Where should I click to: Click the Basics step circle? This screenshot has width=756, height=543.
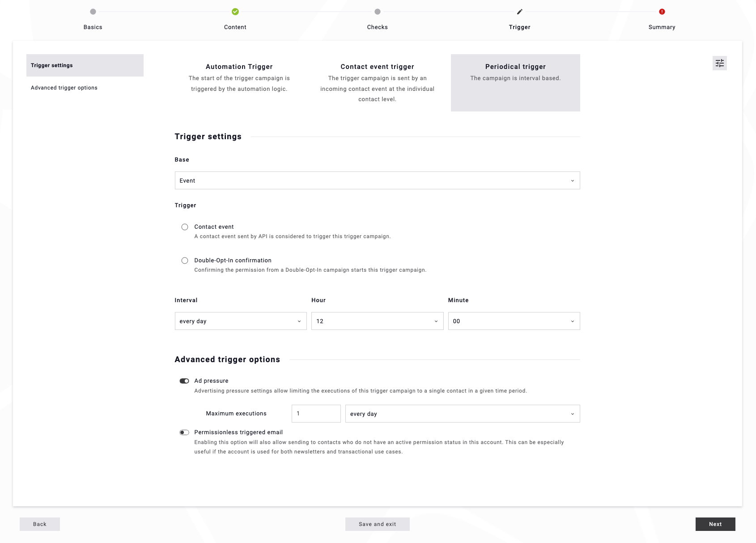click(x=93, y=12)
